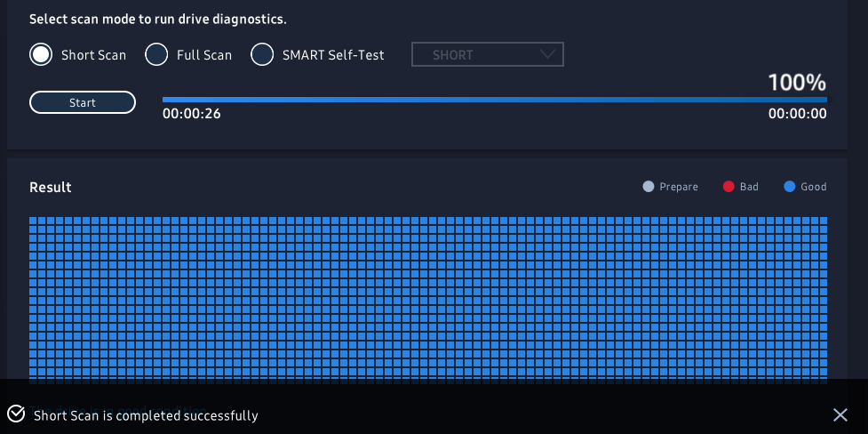Screen dimensions: 868x434
Task: Select the Short Scan radio button
Action: (41, 54)
